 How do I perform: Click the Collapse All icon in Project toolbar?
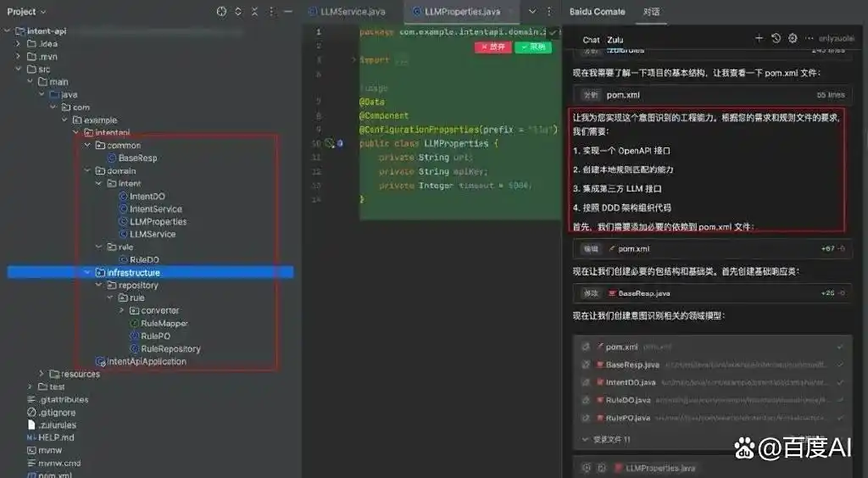pos(254,11)
